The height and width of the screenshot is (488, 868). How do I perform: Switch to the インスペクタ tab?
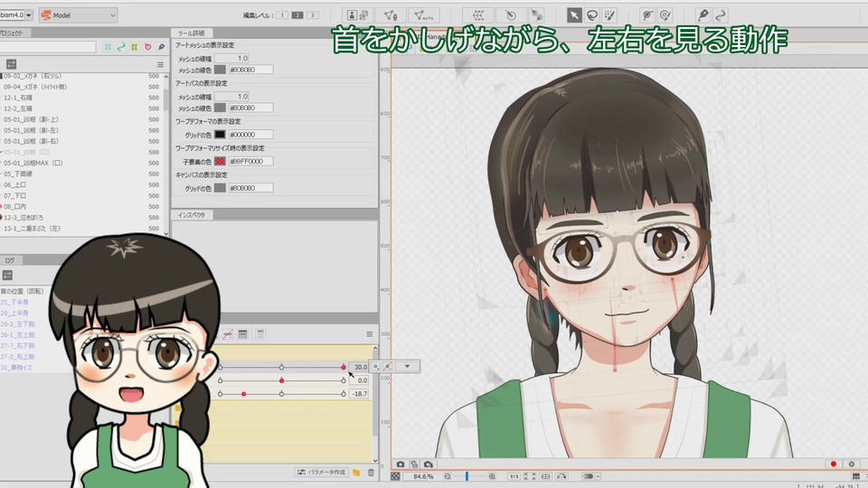192,215
